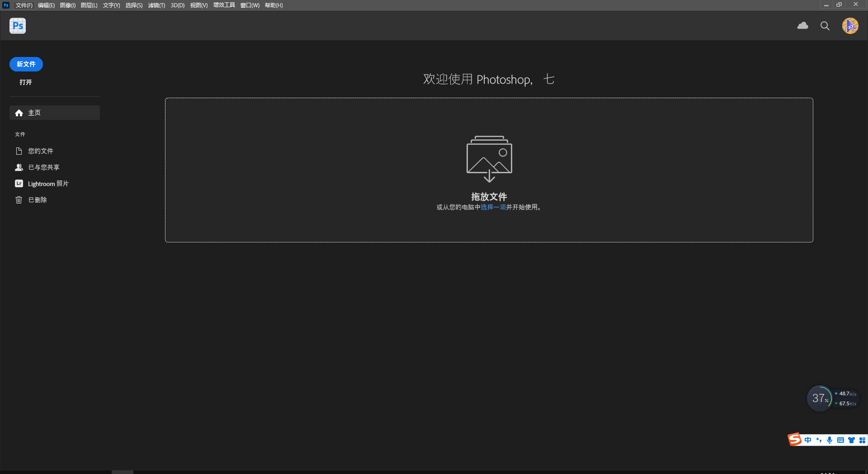This screenshot has width=868, height=474.
Task: Open the 选择(S) menu
Action: (134, 5)
